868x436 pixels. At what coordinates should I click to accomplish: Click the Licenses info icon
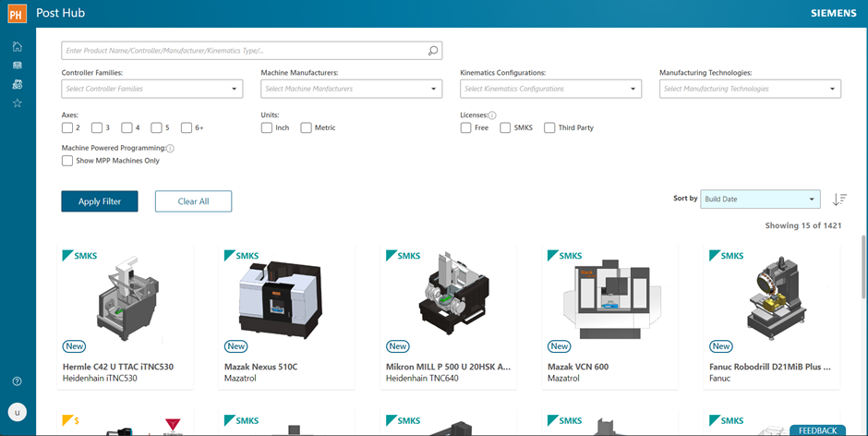[x=492, y=115]
